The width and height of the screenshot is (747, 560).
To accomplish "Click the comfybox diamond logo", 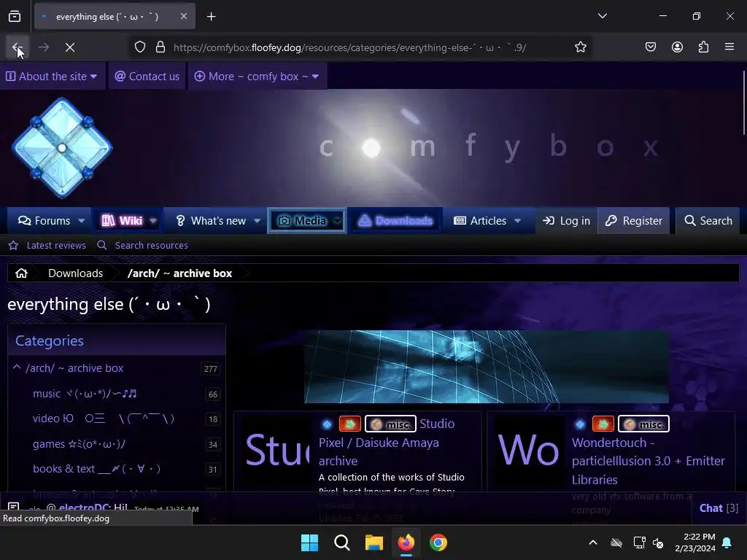I will click(62, 148).
